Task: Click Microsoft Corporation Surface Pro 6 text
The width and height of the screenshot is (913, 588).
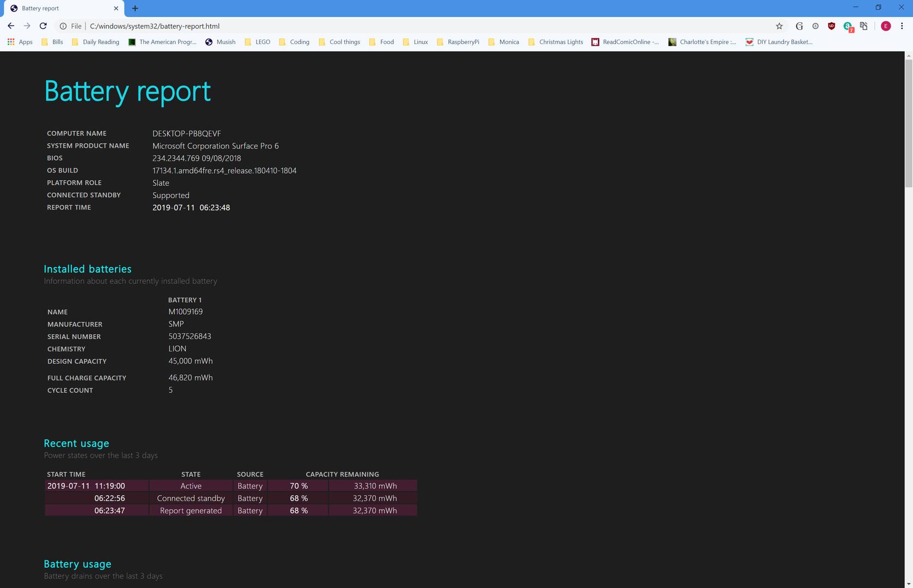Action: click(215, 146)
